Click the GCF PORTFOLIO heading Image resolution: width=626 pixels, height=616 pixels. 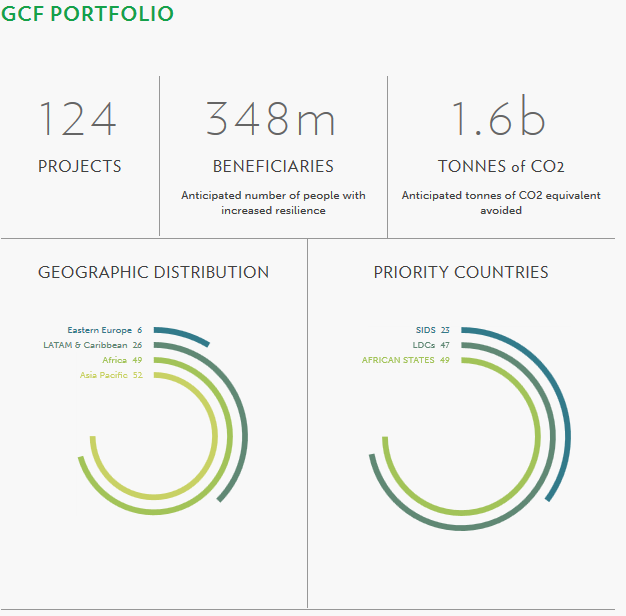pyautogui.click(x=87, y=14)
